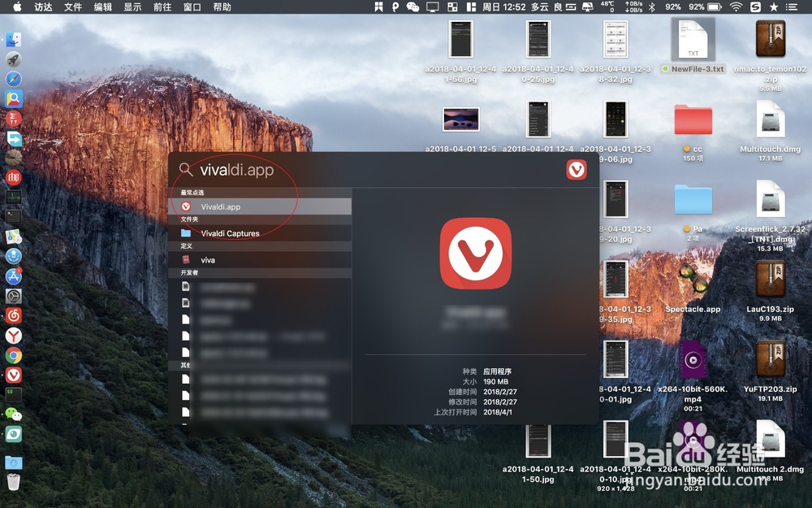The height and width of the screenshot is (508, 812).
Task: Open System Preferences gear in Dock
Action: [14, 296]
